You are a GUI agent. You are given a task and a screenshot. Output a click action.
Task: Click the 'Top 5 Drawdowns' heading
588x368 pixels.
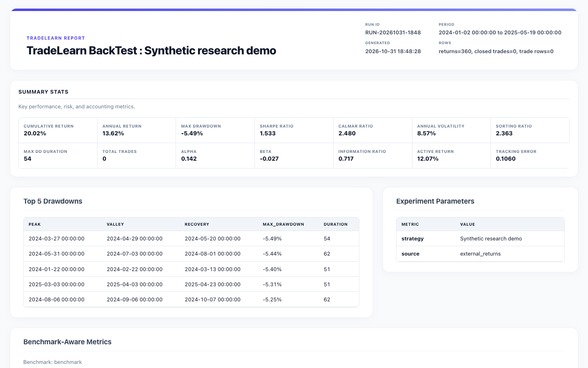tap(53, 201)
